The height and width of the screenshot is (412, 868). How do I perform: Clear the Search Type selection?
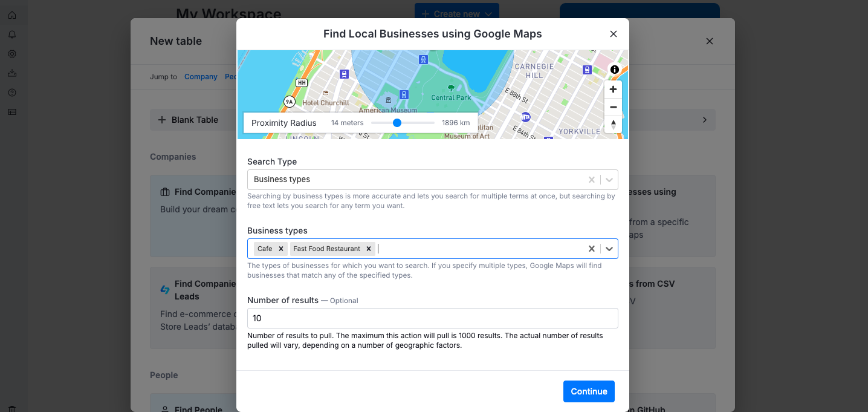592,180
